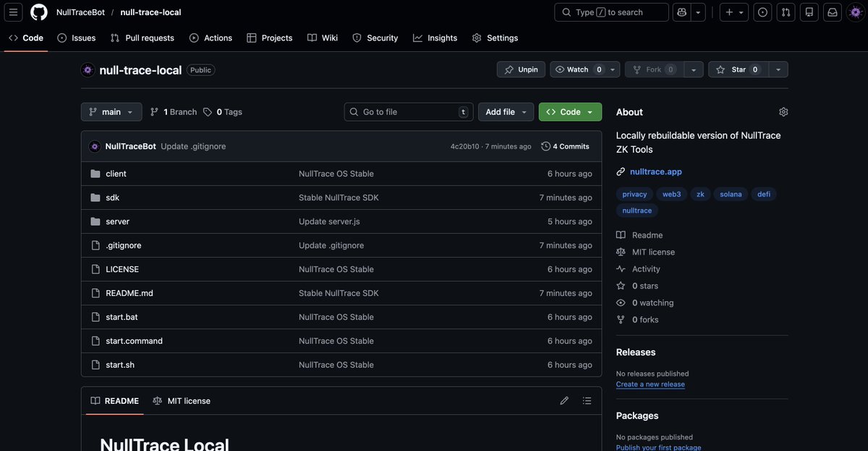
Task: Open the MIT license link in About
Action: pos(653,252)
